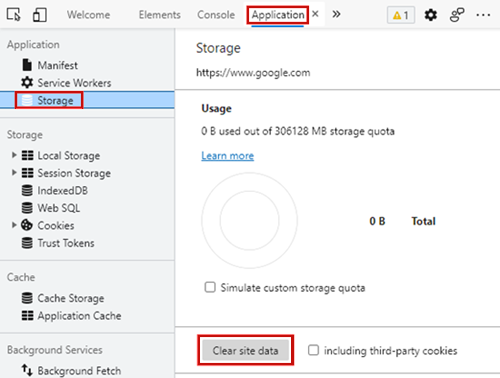Screen dimensions: 500x378
Task: Open Application Cache entry
Action: (79, 316)
